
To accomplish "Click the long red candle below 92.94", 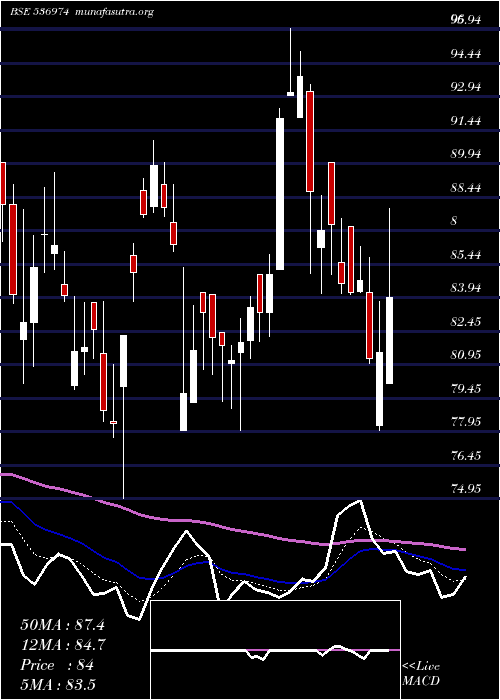I will pos(310,142).
